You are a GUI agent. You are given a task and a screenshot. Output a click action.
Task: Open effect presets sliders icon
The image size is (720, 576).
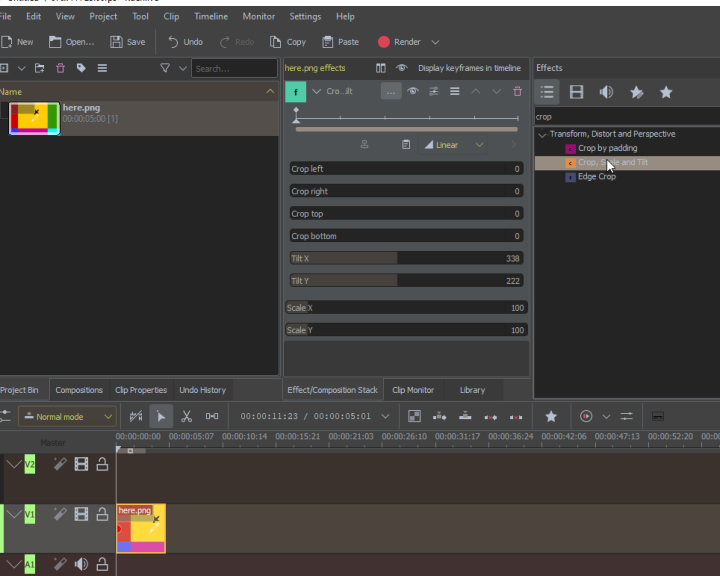(x=433, y=91)
